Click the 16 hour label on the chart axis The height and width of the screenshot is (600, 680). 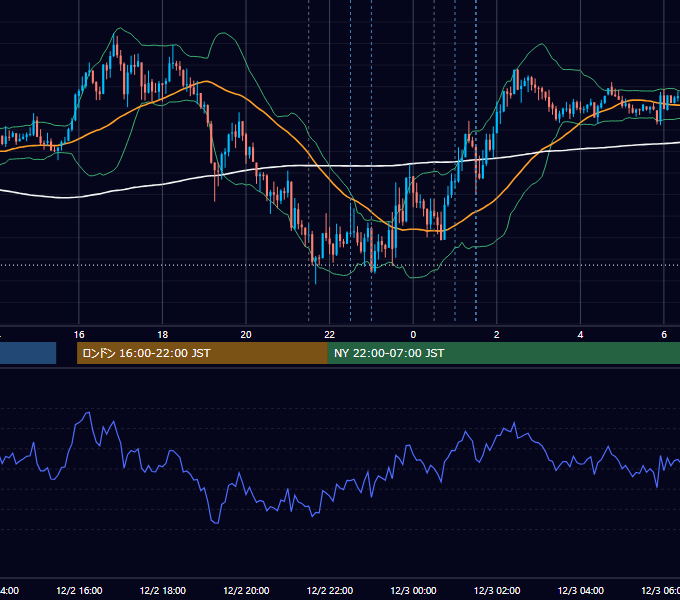[x=79, y=335]
